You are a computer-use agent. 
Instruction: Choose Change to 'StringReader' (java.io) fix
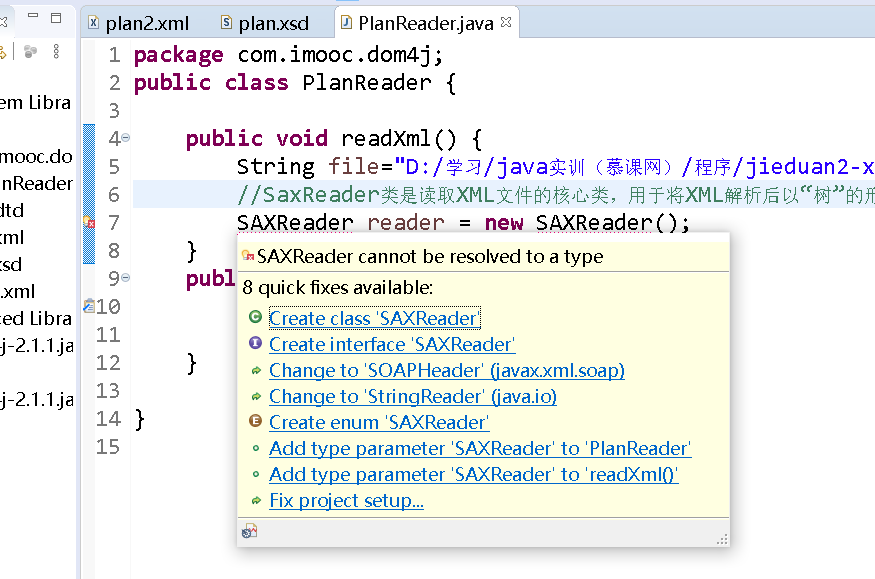tap(412, 396)
